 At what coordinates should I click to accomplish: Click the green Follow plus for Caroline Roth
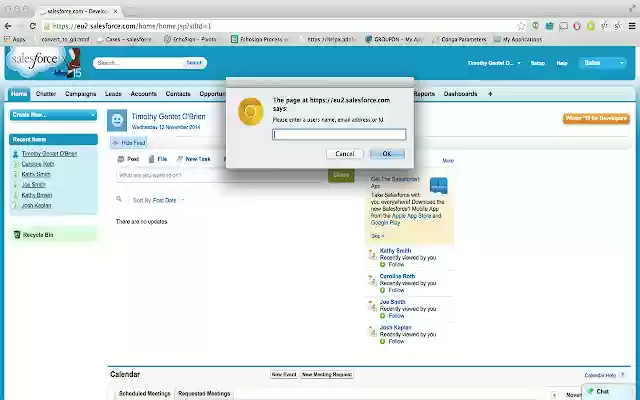pyautogui.click(x=382, y=290)
